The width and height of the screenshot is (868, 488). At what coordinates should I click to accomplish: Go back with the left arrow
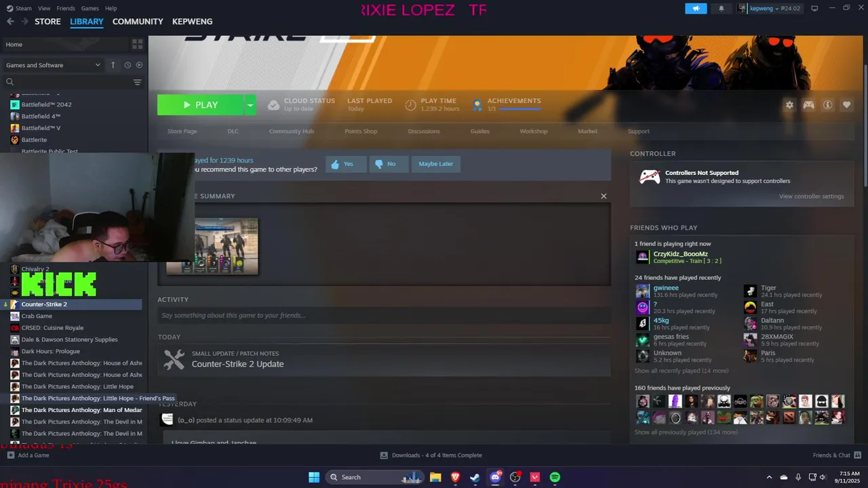pyautogui.click(x=10, y=22)
